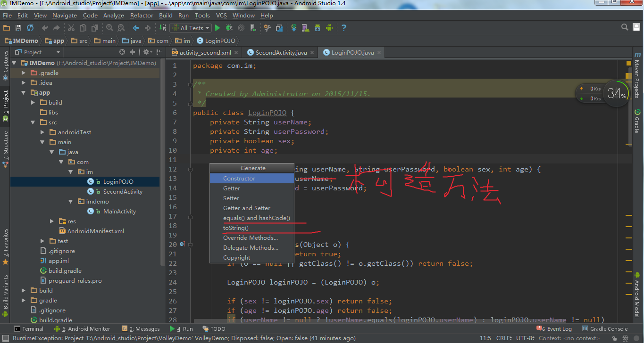Choose Getter and Setter in the Generate popup

[252, 208]
